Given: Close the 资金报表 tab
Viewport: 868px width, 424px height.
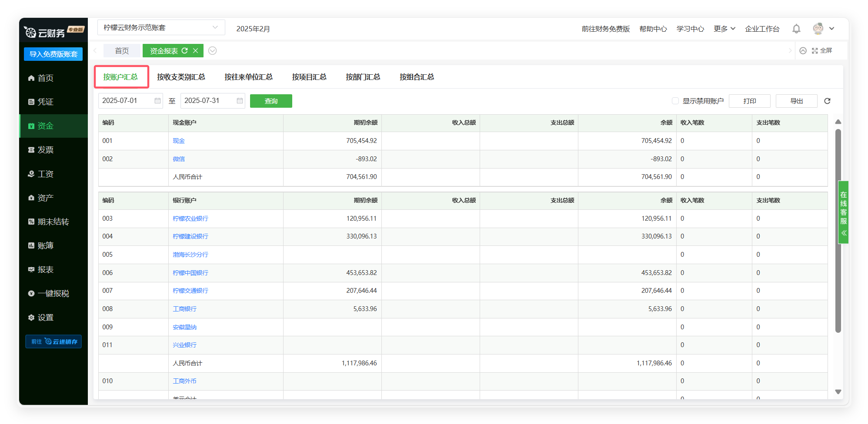Looking at the screenshot, I should tap(196, 51).
